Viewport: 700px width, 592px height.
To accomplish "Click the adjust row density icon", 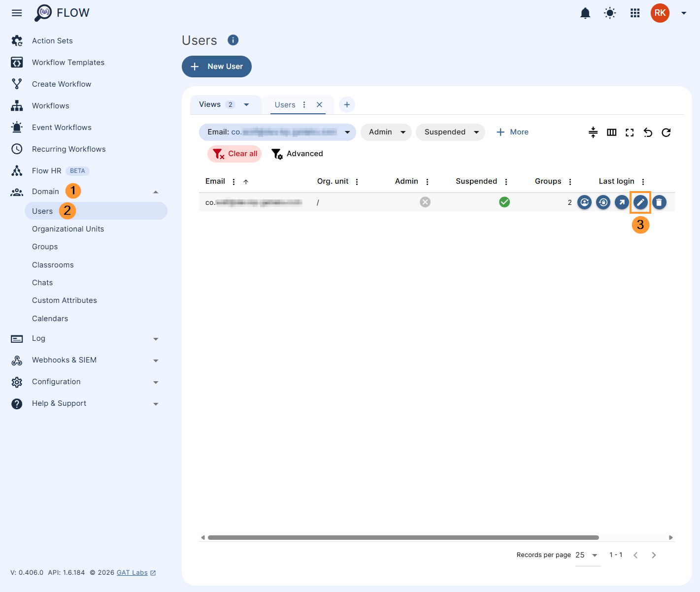I will tap(593, 132).
